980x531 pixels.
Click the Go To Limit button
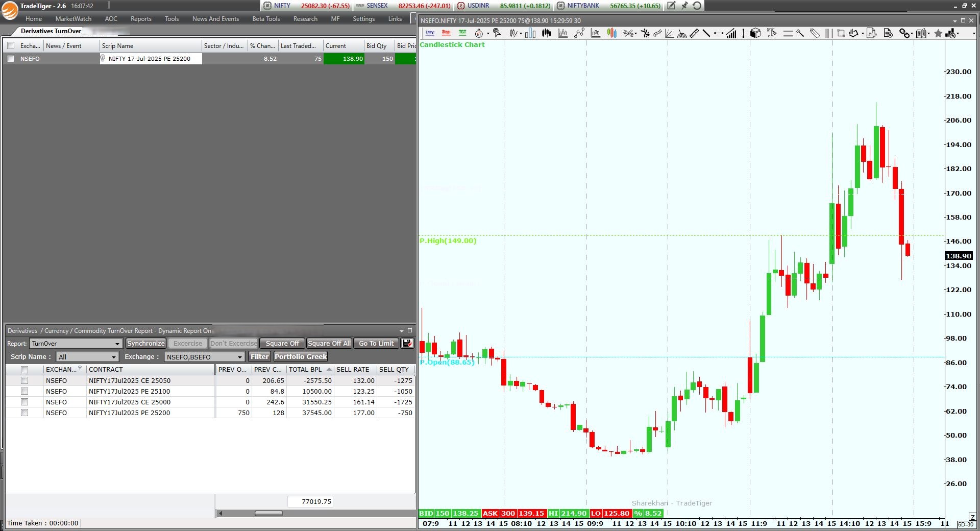(376, 343)
